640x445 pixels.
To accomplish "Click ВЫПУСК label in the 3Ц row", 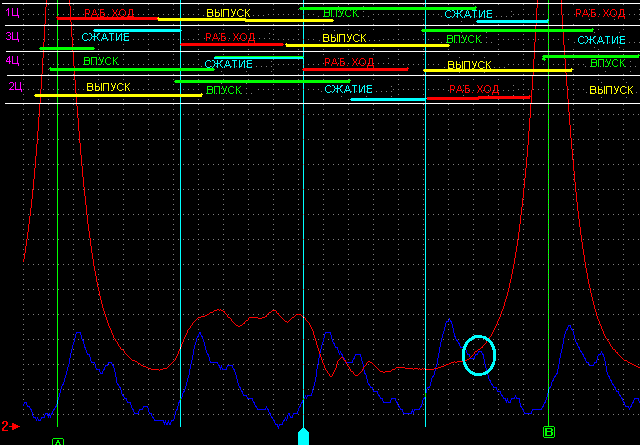I will (x=344, y=38).
